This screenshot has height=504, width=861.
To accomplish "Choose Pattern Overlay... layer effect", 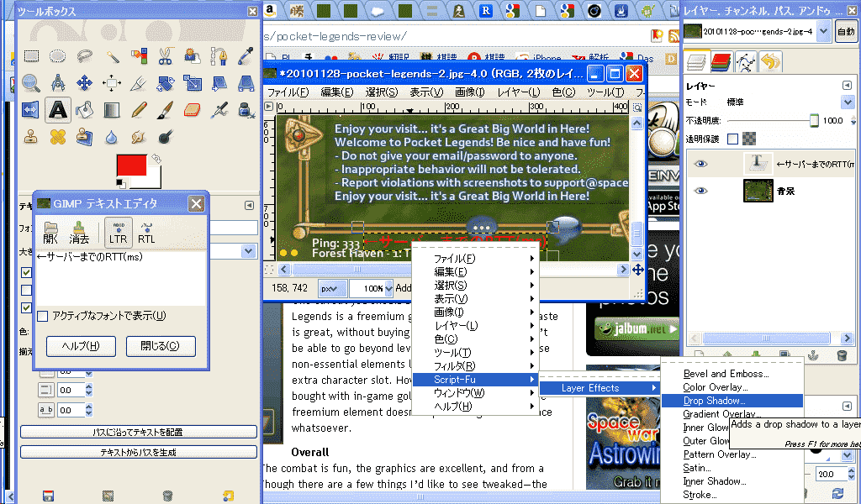I will click(732, 454).
